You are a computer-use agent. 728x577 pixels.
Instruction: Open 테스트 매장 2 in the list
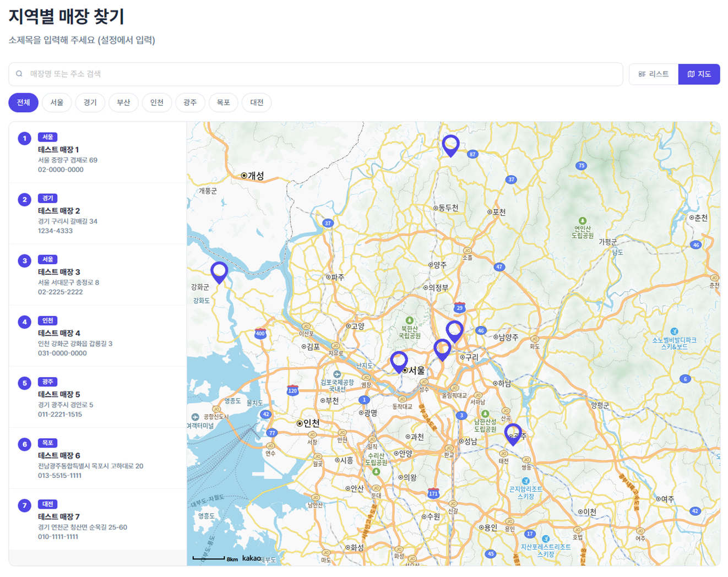click(97, 214)
